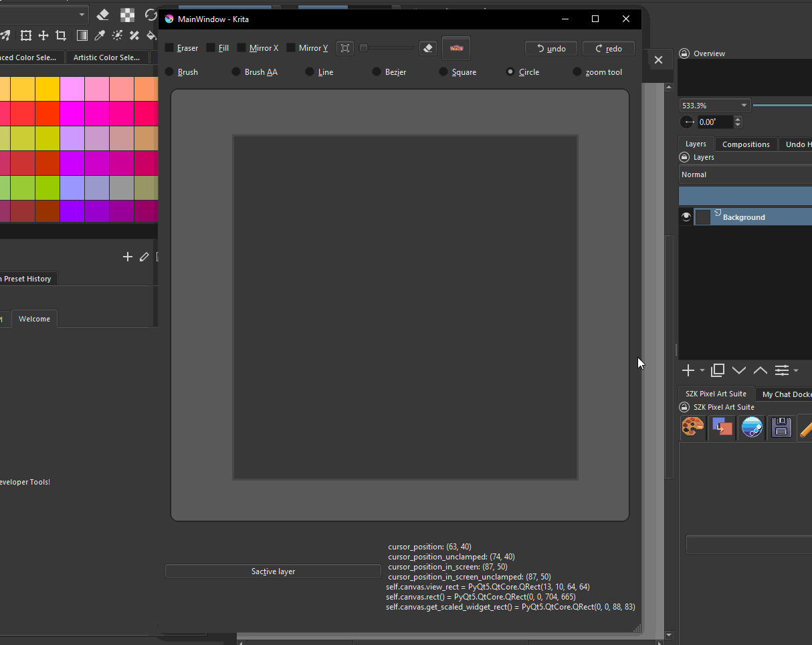Select the Brush AA radio button
This screenshot has height=645, width=812.
click(x=255, y=72)
